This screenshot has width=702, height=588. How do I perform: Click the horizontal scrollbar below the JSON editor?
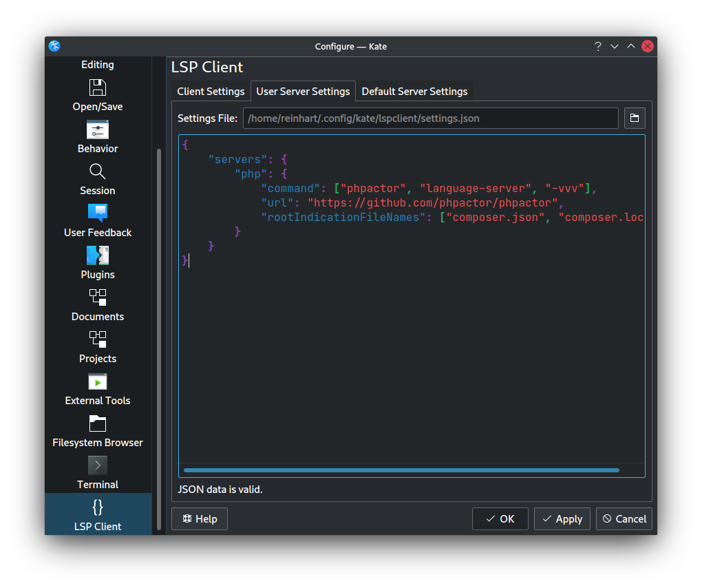[x=401, y=470]
